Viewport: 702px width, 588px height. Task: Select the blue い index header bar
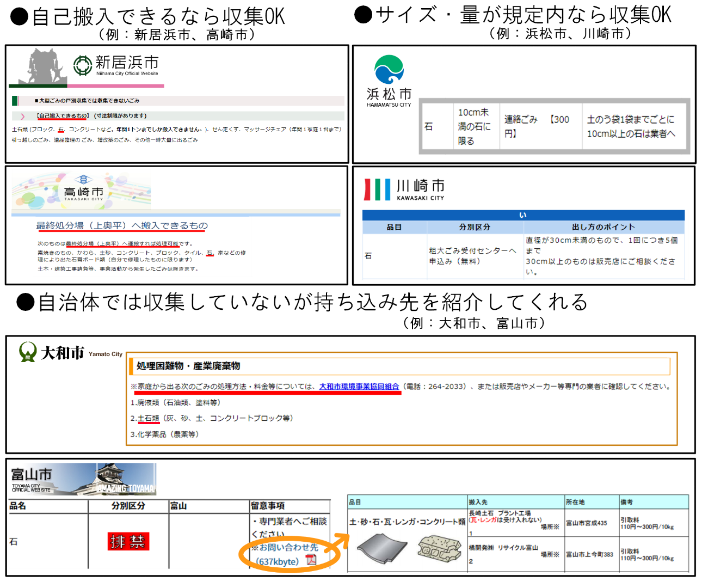523,215
